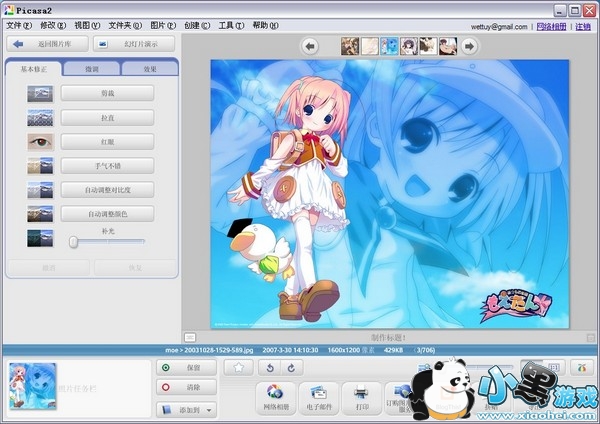Open Web Album (网络相册) upload

pyautogui.click(x=275, y=397)
